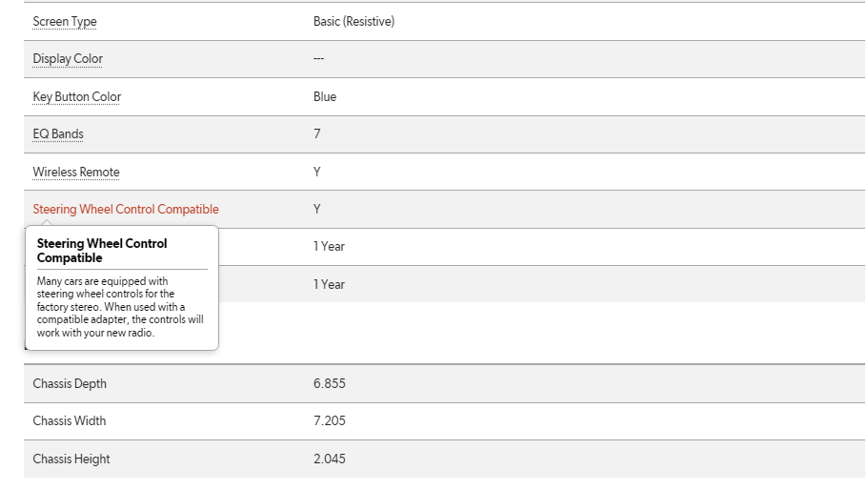
Task: Show the Wireless Remote description
Action: (76, 173)
